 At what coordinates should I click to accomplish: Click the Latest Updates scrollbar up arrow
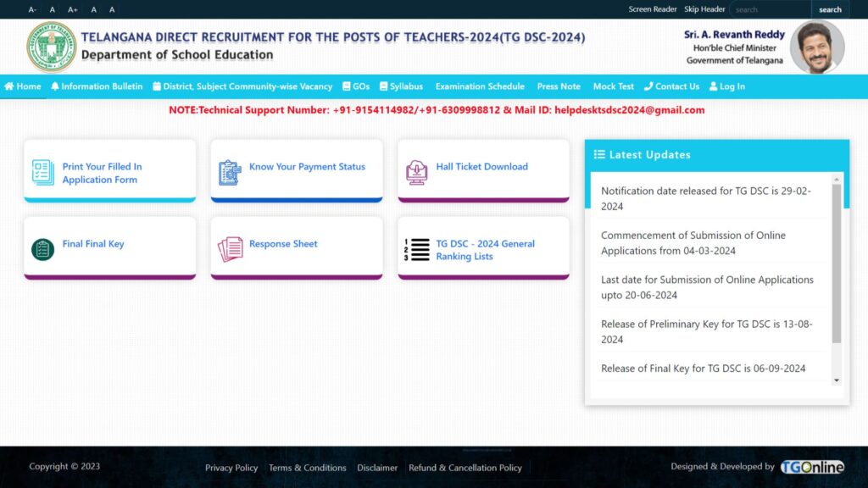pos(837,180)
